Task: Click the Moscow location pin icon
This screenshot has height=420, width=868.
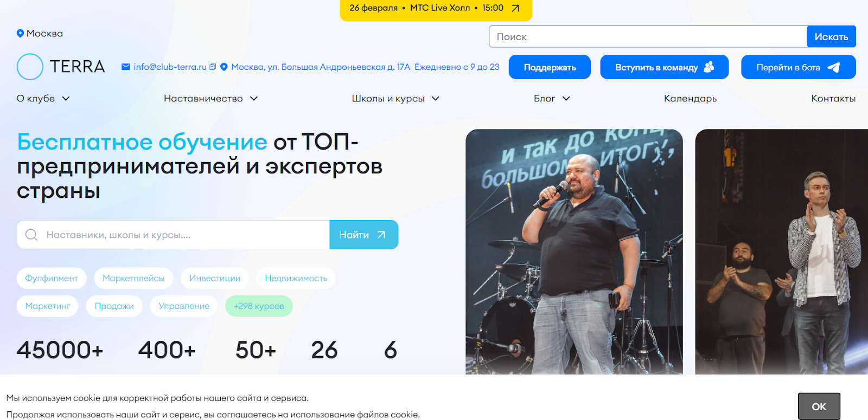Action: (20, 34)
